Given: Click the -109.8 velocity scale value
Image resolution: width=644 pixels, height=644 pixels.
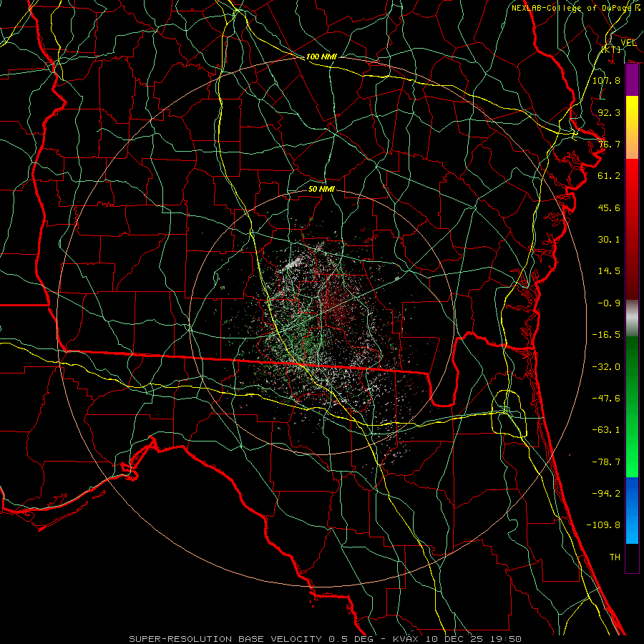Looking at the screenshot, I should (603, 525).
